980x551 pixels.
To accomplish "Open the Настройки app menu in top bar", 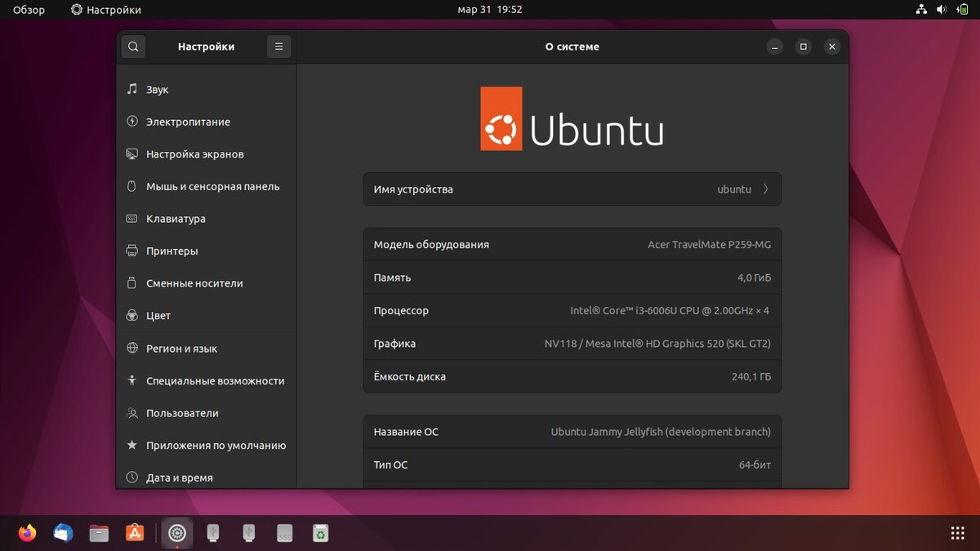I will tap(105, 10).
